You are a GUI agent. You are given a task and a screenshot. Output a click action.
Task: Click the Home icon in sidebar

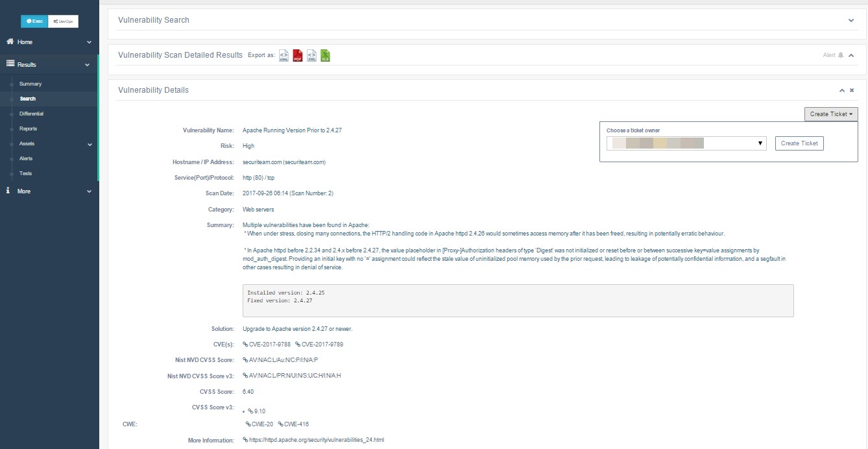(10, 42)
